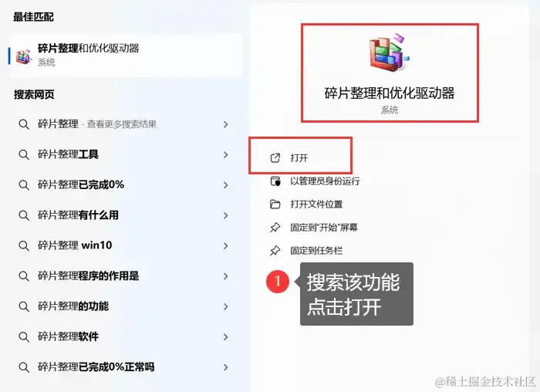Expand the chevron for 碎片整理 win10
Image resolution: width=540 pixels, height=392 pixels.
pyautogui.click(x=225, y=245)
